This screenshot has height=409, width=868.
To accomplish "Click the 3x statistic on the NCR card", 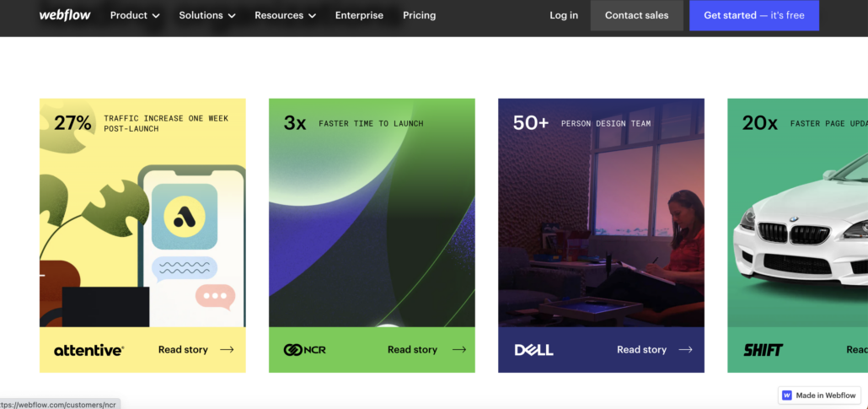I will tap(294, 123).
